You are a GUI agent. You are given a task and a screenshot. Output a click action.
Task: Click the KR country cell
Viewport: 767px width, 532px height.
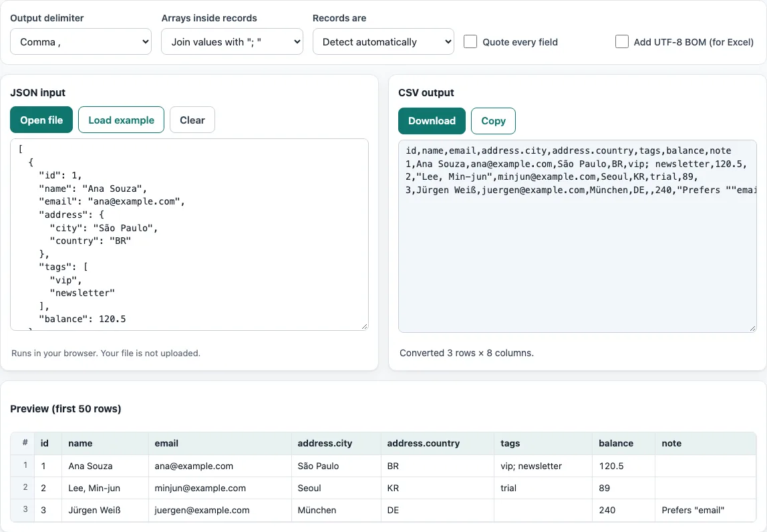tap(437, 488)
